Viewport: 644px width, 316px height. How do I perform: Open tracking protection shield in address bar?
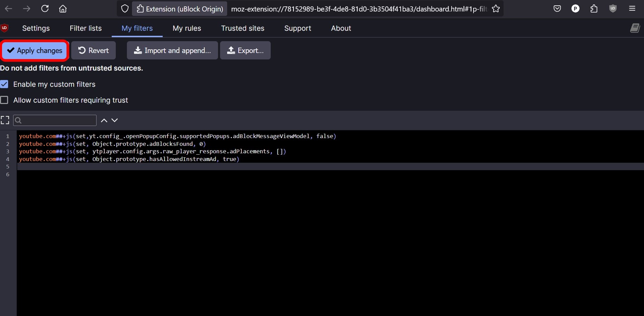coord(125,9)
